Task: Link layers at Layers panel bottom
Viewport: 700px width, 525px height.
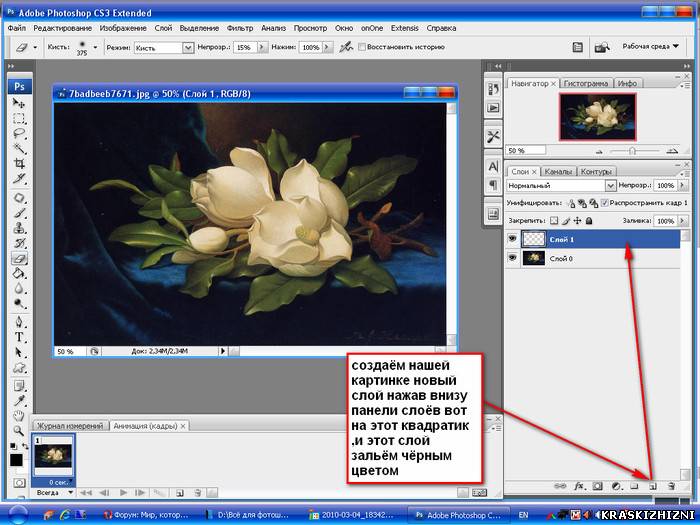Action: [560, 486]
